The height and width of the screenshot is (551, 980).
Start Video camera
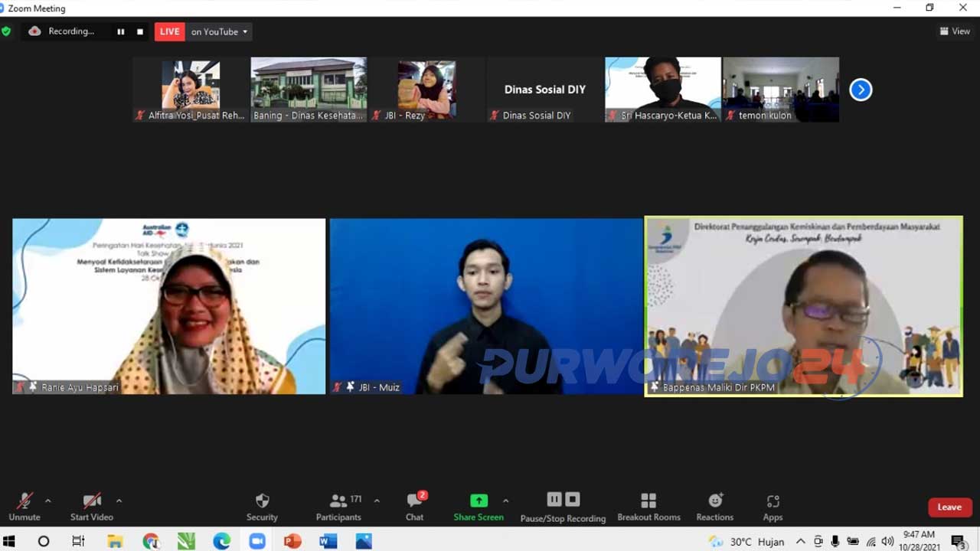[x=92, y=507]
